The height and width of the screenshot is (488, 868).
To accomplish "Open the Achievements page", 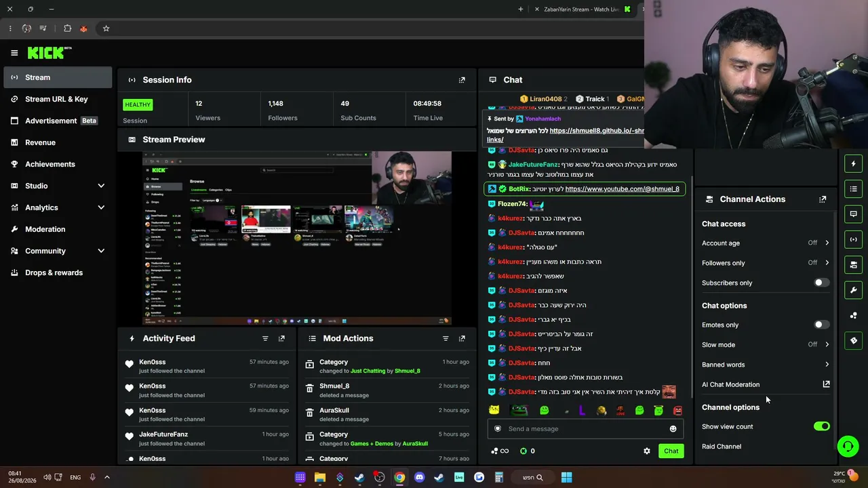I will pos(58,164).
